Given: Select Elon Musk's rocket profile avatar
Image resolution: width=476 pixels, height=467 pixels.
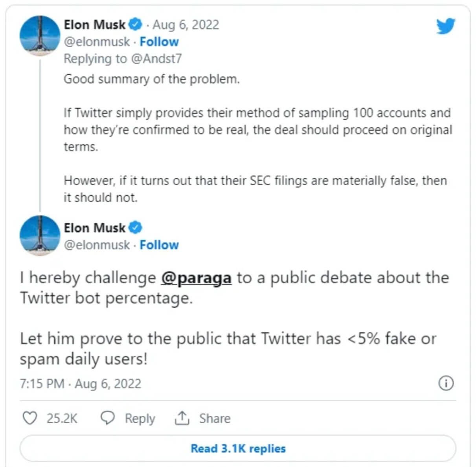Looking at the screenshot, I should pyautogui.click(x=40, y=35).
